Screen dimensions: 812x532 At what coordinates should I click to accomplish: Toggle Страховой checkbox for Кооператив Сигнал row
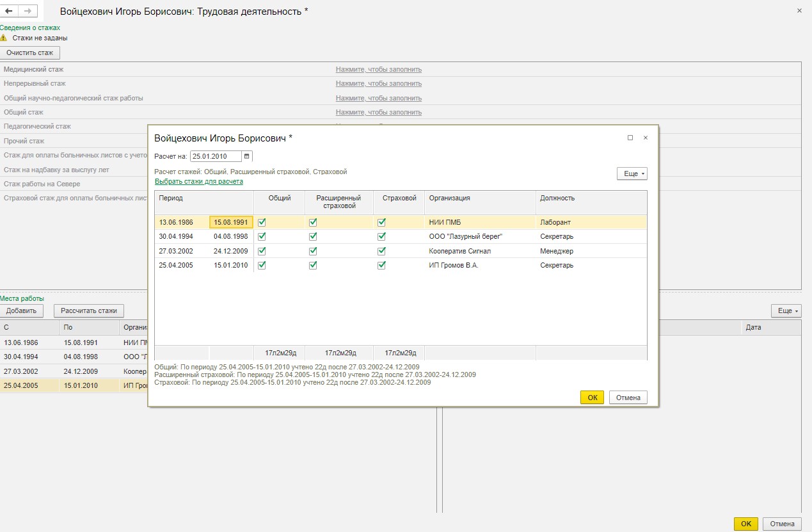pyautogui.click(x=382, y=251)
